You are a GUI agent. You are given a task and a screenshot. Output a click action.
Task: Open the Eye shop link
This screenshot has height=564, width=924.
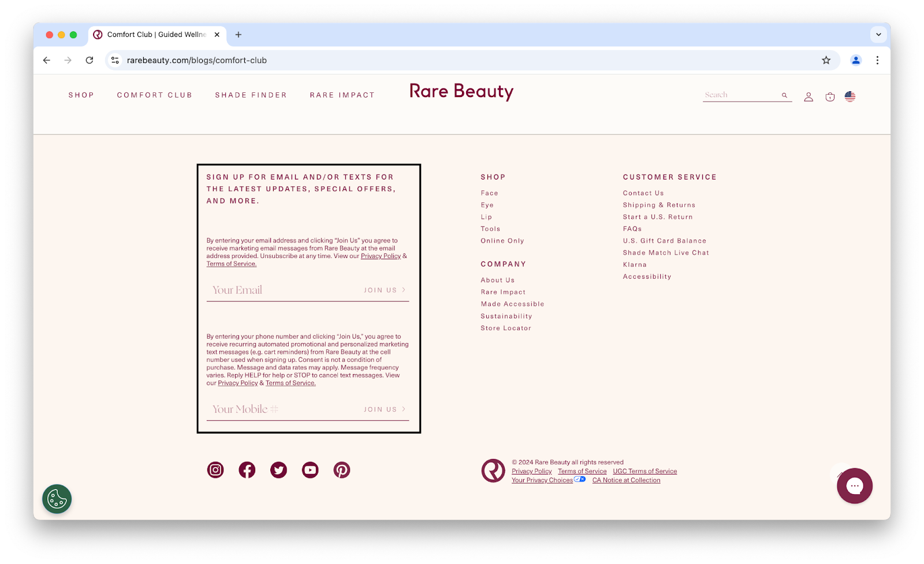(x=487, y=205)
